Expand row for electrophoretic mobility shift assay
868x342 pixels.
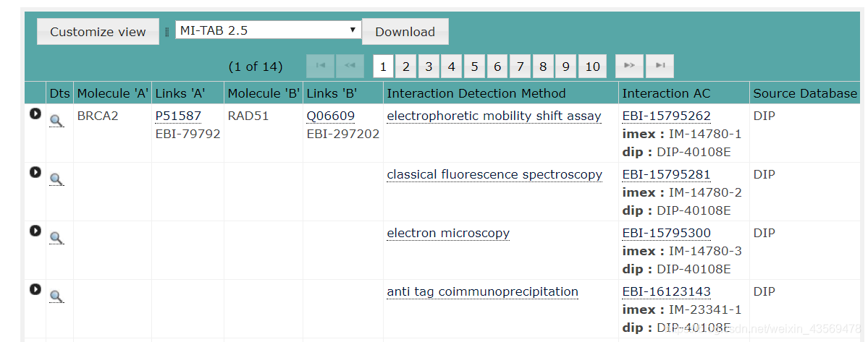35,114
